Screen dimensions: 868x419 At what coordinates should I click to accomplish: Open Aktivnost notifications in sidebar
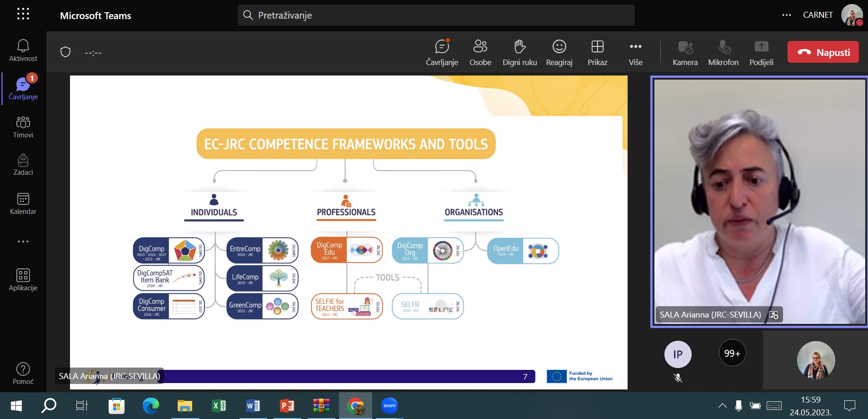pyautogui.click(x=23, y=50)
